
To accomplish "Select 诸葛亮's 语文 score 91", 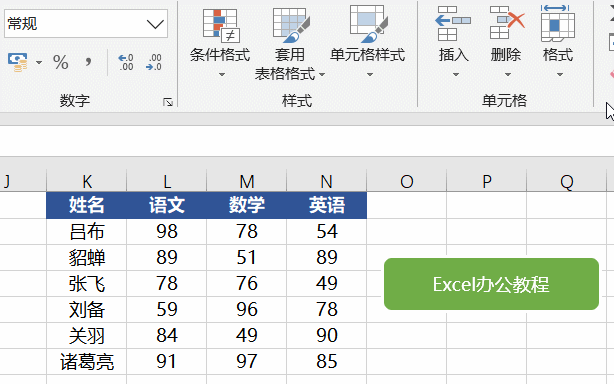I will [x=167, y=361].
